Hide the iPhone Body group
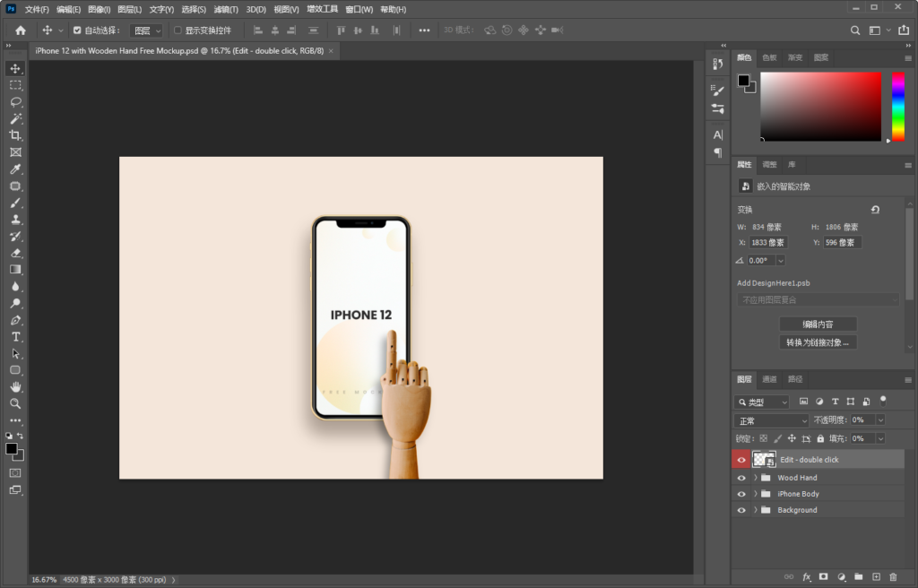 coord(741,494)
